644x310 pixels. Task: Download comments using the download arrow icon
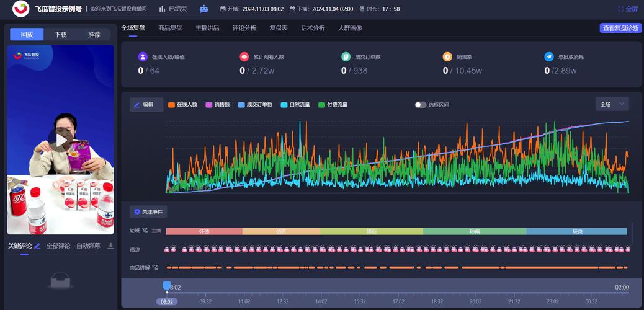pos(110,246)
